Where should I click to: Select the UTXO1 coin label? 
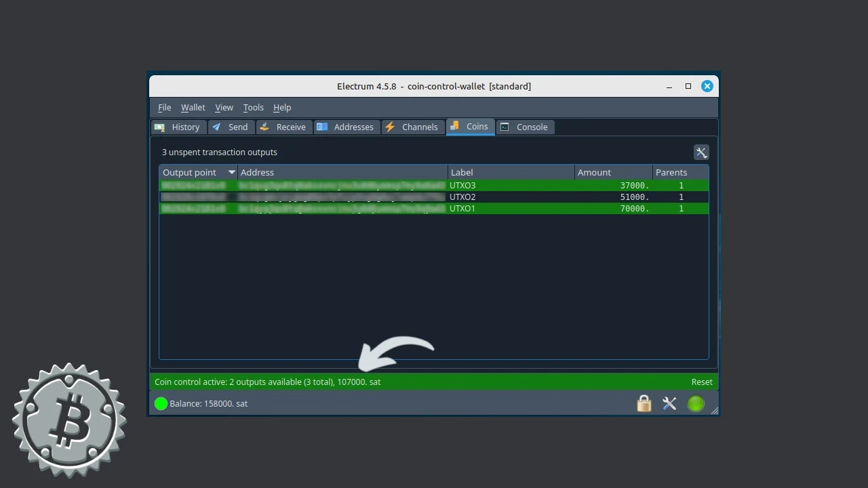[462, 208]
